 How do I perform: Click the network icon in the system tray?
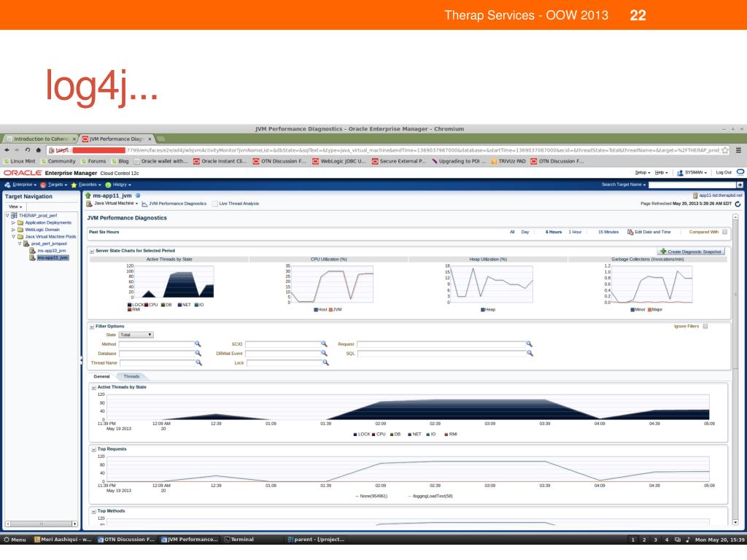(x=678, y=540)
